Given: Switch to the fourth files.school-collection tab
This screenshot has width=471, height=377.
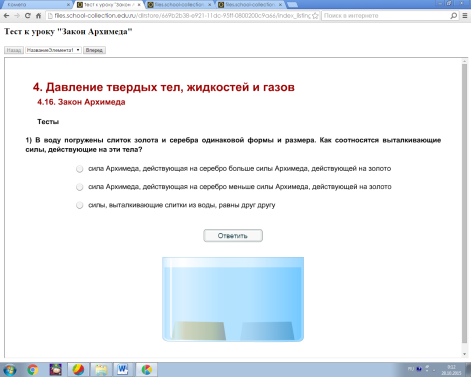Looking at the screenshot, I should coord(250,5).
